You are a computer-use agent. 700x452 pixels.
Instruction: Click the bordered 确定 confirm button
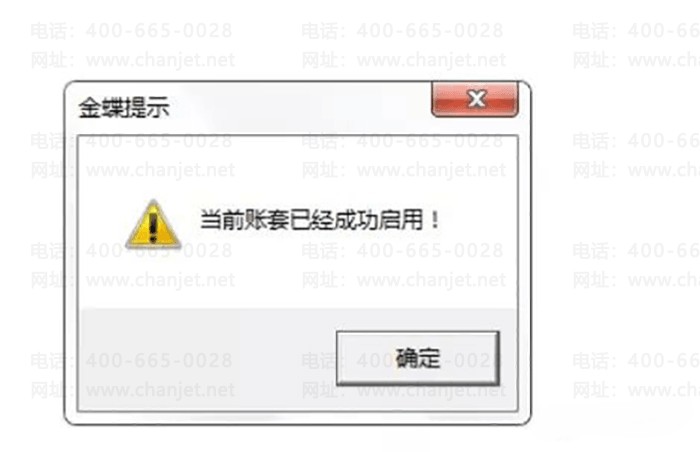417,358
